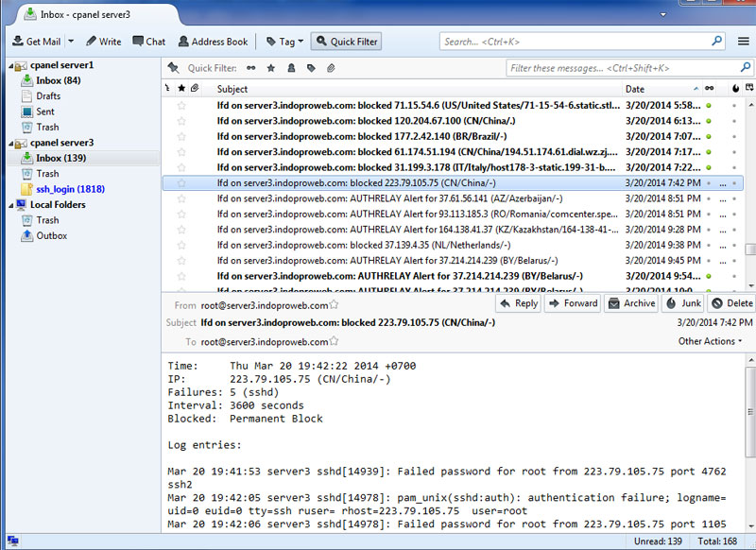Image resolution: width=756 pixels, height=550 pixels.
Task: Open the ssh_login (1818) folder
Action: [70, 189]
